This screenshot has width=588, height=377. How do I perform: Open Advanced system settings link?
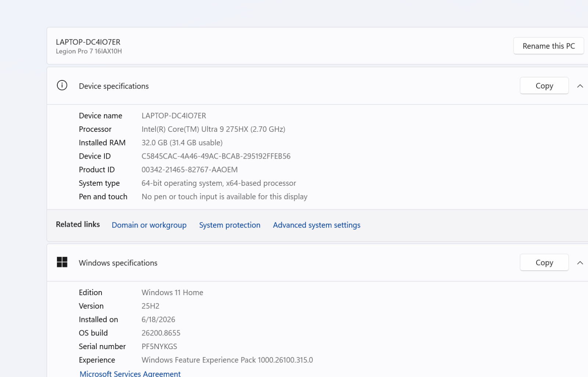coord(316,225)
